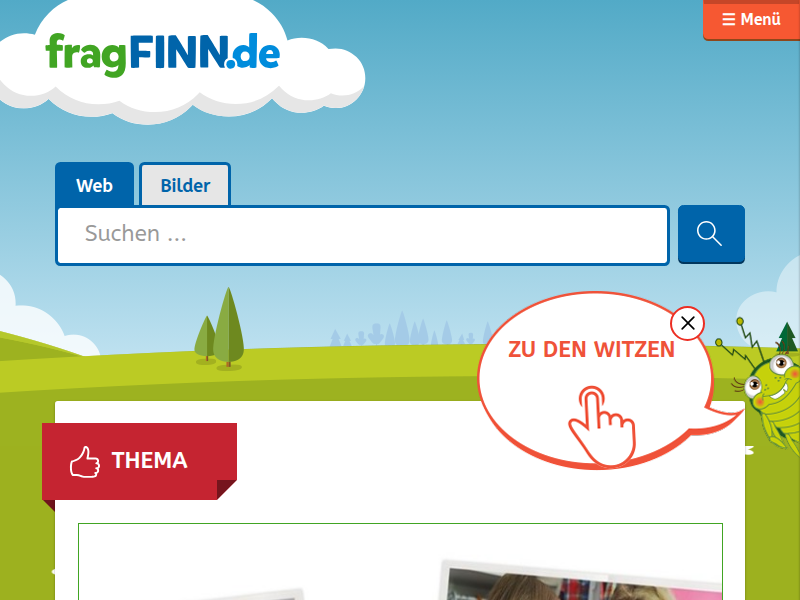This screenshot has width=800, height=600.
Task: Click the pointing hand icon in bubble
Action: [x=603, y=425]
